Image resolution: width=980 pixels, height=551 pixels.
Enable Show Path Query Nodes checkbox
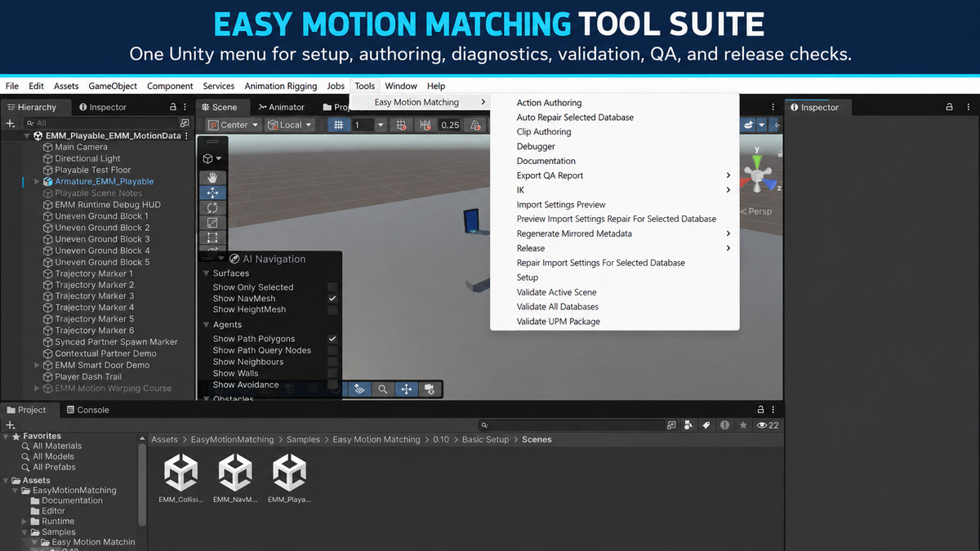click(x=332, y=350)
